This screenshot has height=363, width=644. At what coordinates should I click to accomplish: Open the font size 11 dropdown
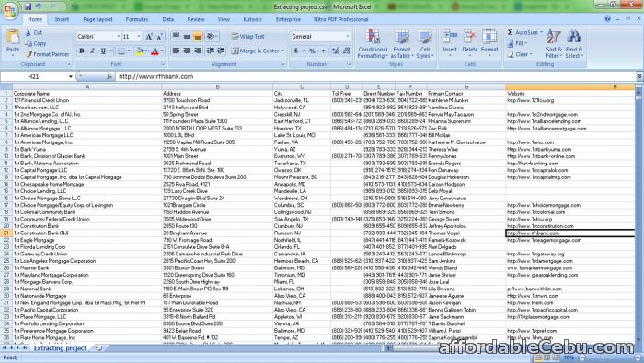(x=138, y=37)
